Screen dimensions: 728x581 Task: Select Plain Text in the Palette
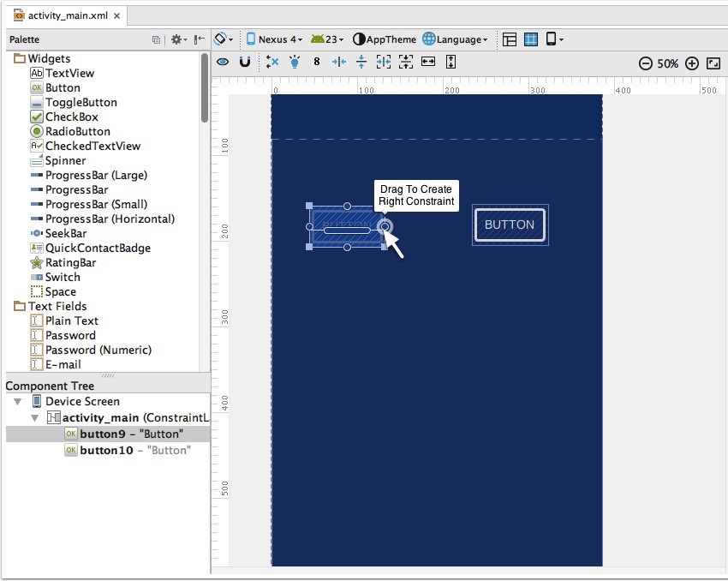(64, 320)
